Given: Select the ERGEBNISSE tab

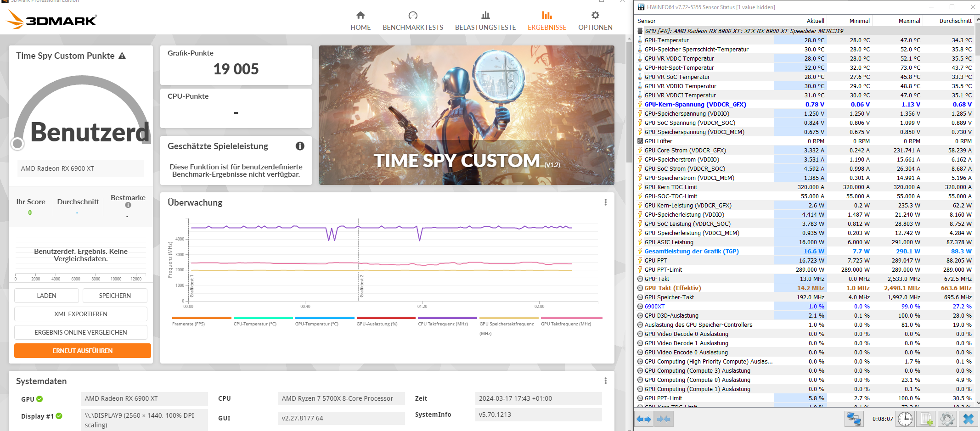Looking at the screenshot, I should [x=547, y=21].
